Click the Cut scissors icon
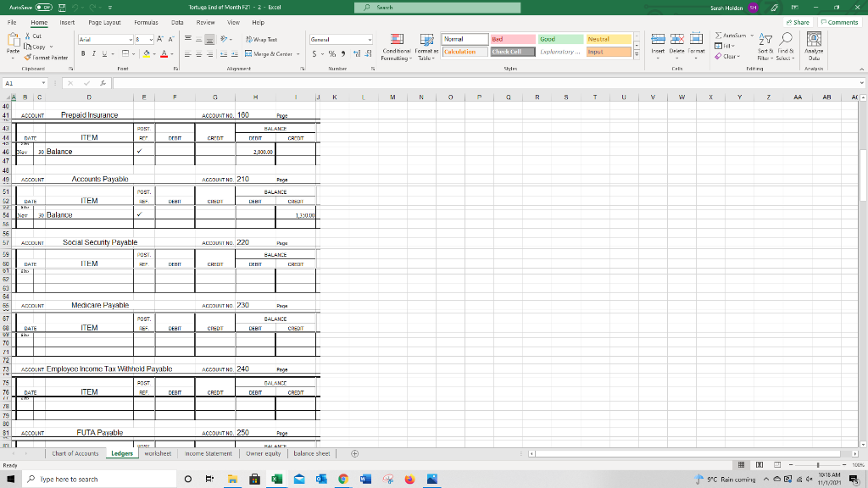The height and width of the screenshot is (488, 868). [x=28, y=36]
